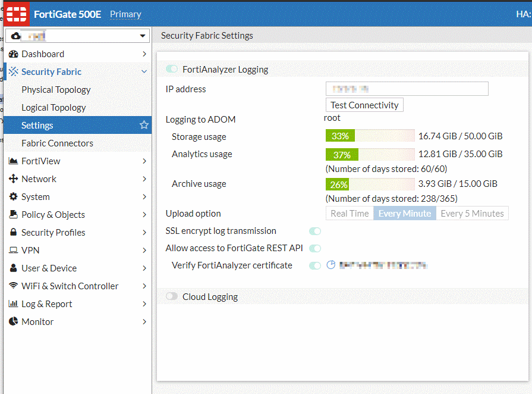532x394 pixels.
Task: Click 'Number of days stored: 60/60' text
Action: click(x=386, y=169)
